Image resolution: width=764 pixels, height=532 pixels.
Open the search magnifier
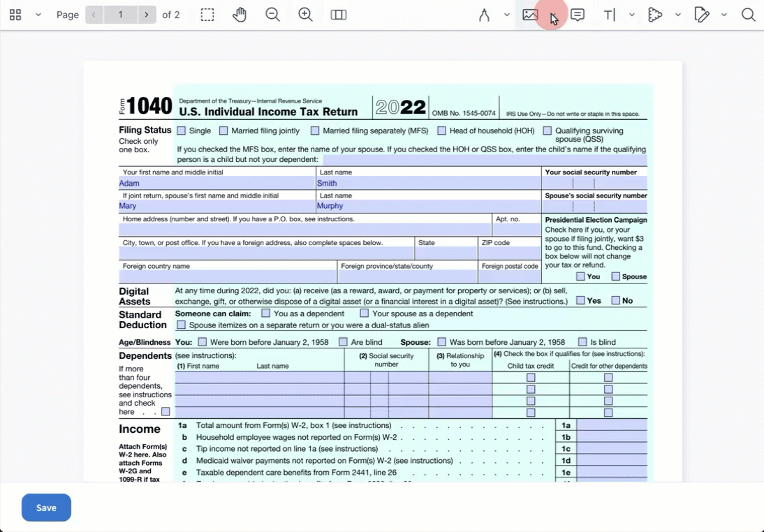[x=748, y=15]
